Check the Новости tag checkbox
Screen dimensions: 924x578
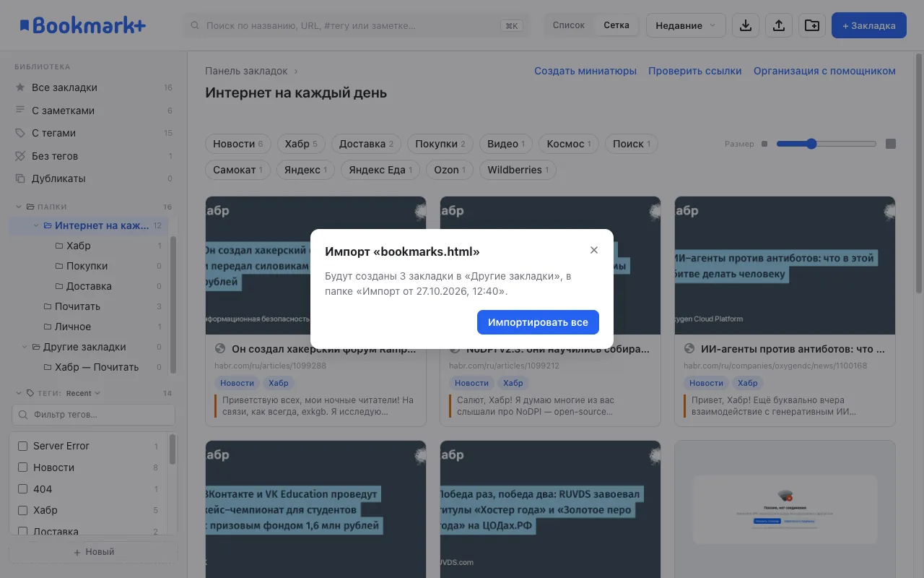[x=22, y=467]
